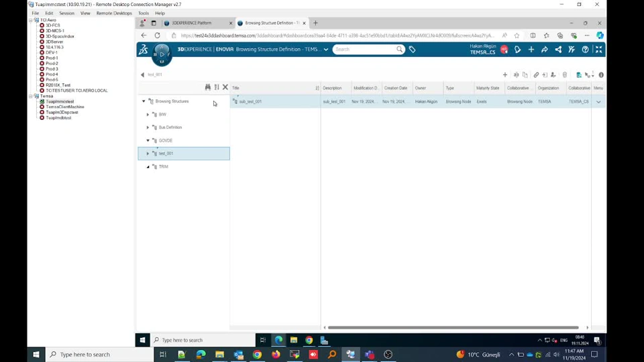This screenshot has width=644, height=362.
Task: Click the Rename icon in structure toolbar
Action: point(517,74)
